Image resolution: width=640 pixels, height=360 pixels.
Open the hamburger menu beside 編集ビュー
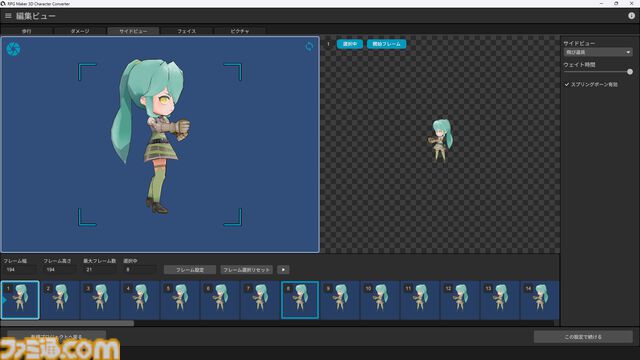[8, 16]
